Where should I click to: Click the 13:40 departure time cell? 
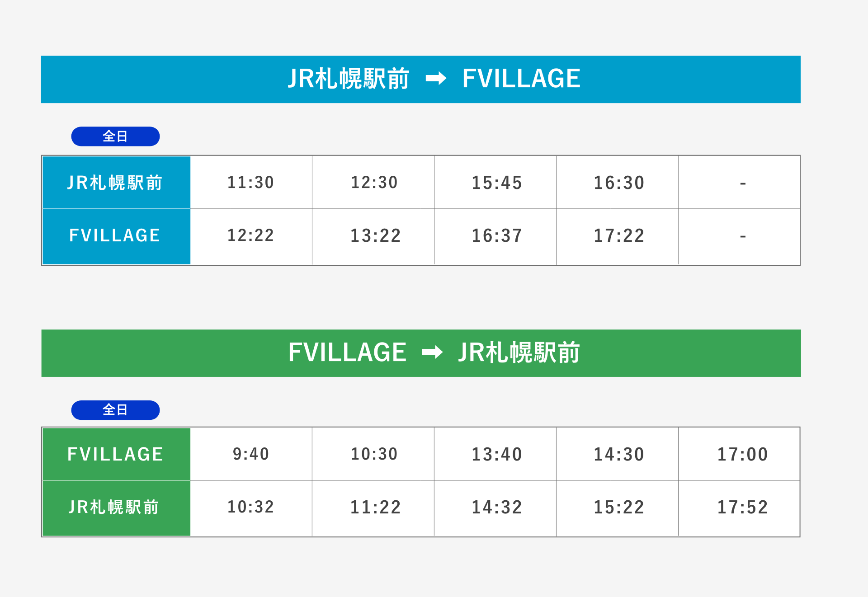click(x=497, y=455)
